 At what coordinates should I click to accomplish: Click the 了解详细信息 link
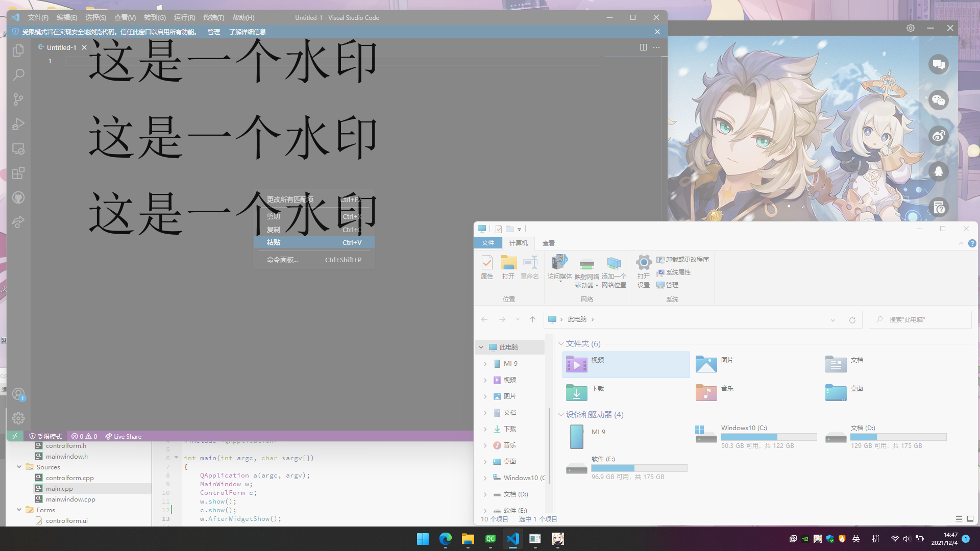pyautogui.click(x=247, y=32)
